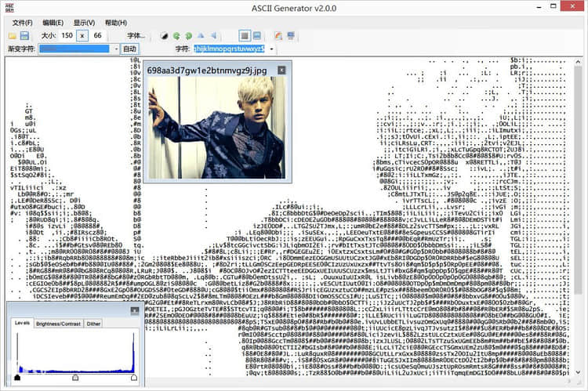
Task: Click the black levels slider handle
Action: coord(17,378)
